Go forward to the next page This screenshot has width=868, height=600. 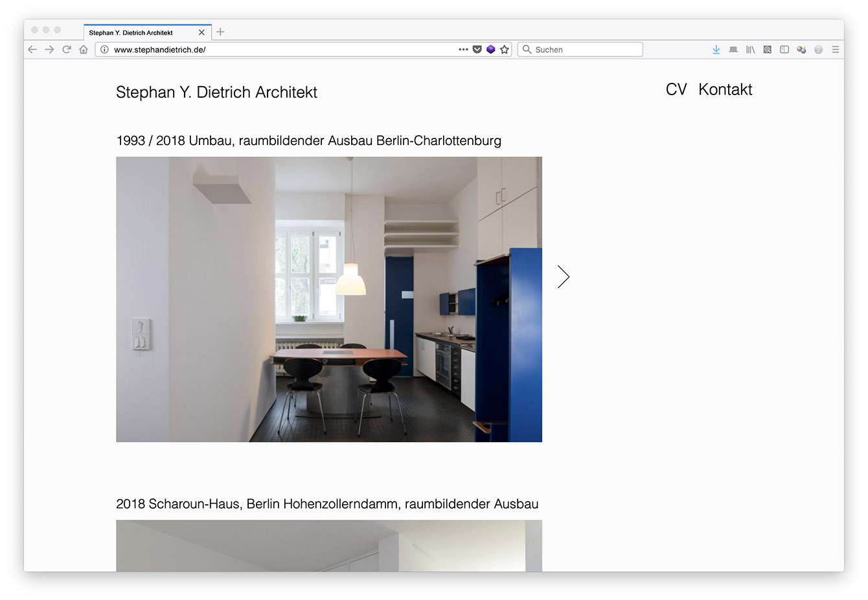coord(49,49)
